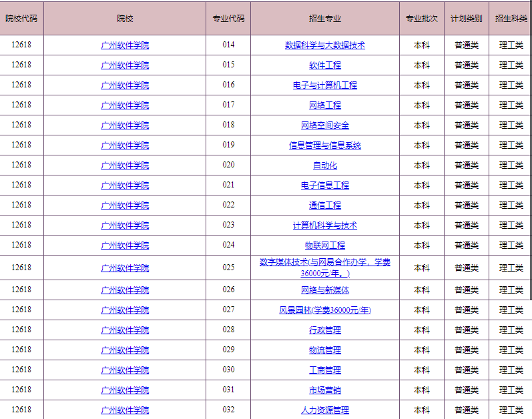Image resolution: width=532 pixels, height=419 pixels.
Task: Open the 电子信息工程 major link
Action: 324,185
